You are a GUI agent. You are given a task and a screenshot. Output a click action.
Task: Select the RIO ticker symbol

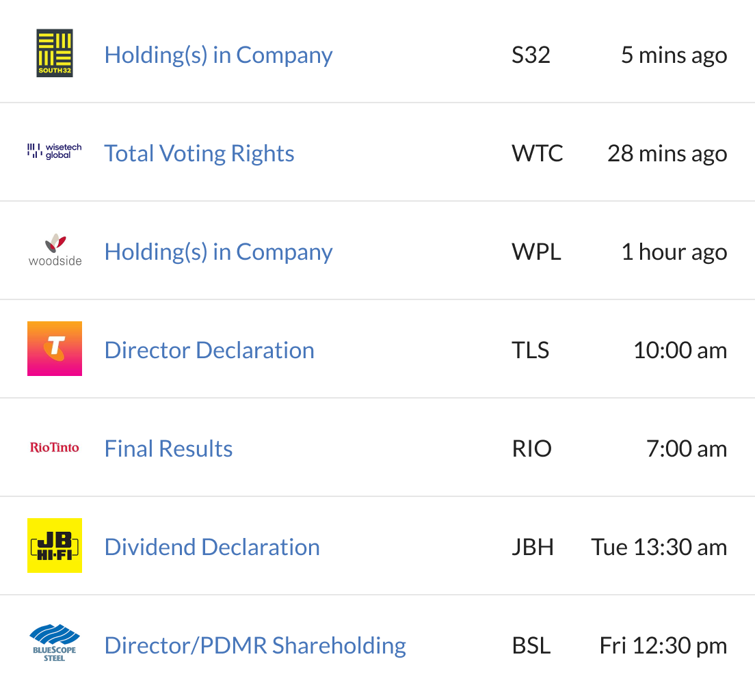pos(531,448)
